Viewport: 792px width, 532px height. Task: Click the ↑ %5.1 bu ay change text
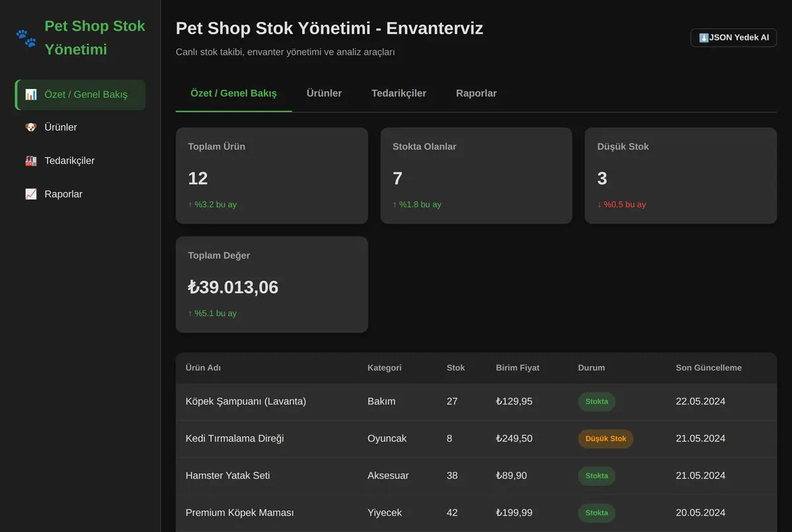[x=212, y=314]
